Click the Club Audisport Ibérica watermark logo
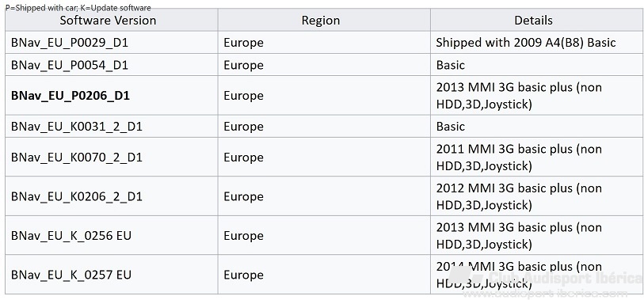This screenshot has height=300, width=644. coord(546,281)
